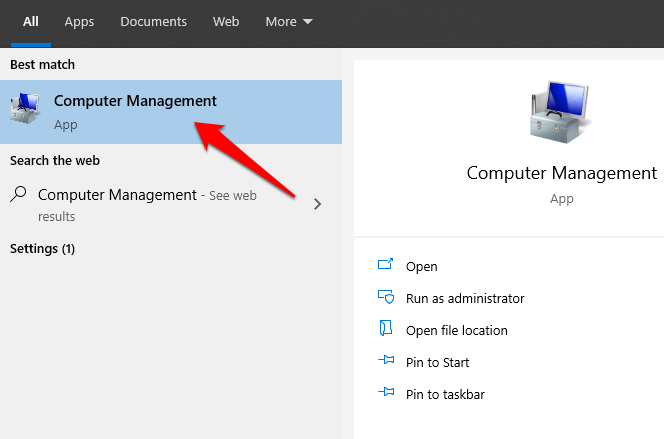Click the large Computer Management preview icon
This screenshot has height=439, width=664.
tap(561, 112)
